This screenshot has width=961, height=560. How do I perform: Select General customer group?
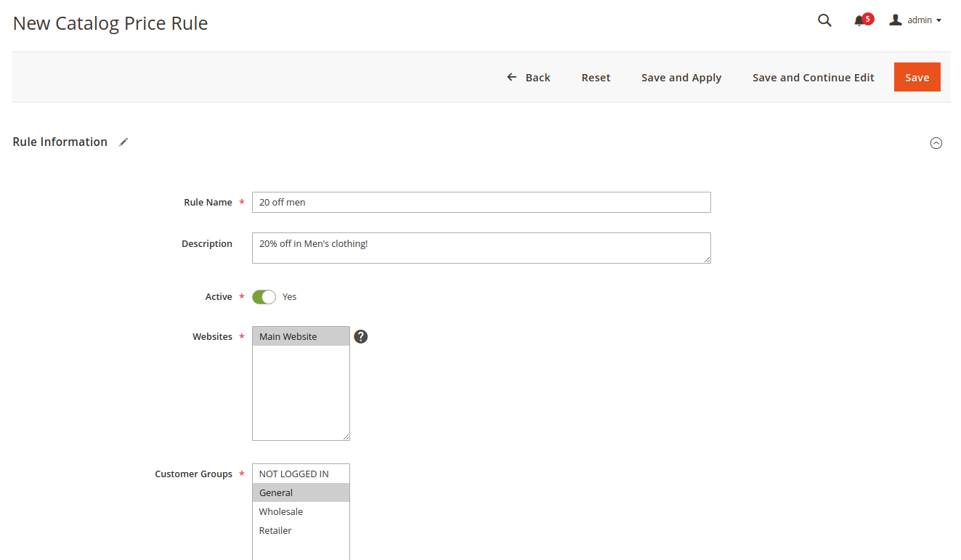301,492
